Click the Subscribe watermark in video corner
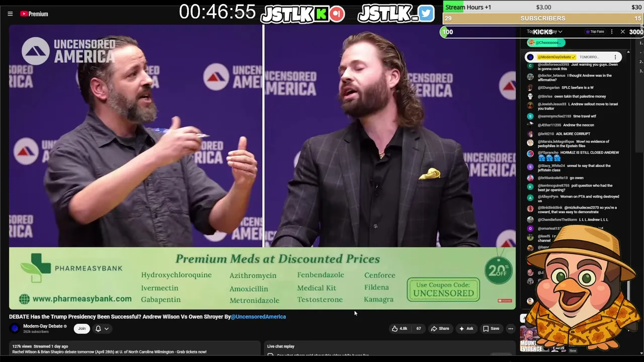 [x=505, y=301]
